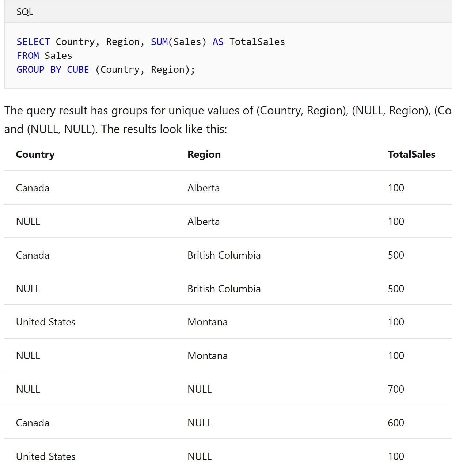Click the SQL label above the code block

coord(25,12)
